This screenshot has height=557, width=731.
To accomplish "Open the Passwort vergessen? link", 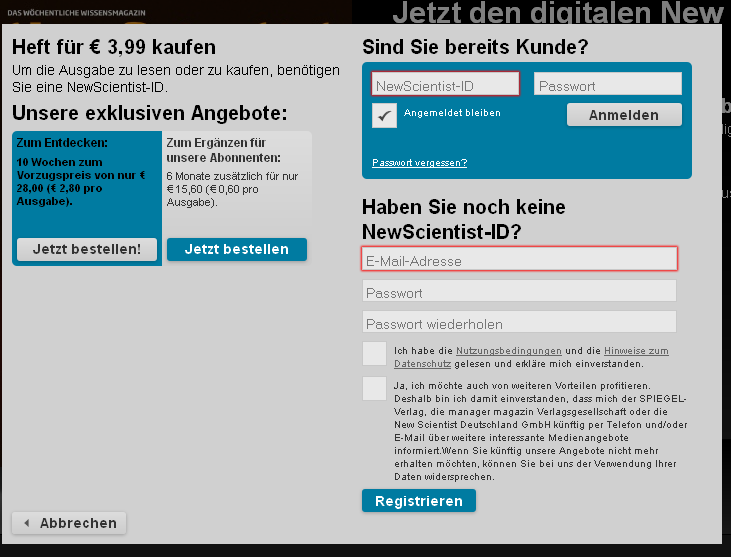I will click(x=419, y=163).
